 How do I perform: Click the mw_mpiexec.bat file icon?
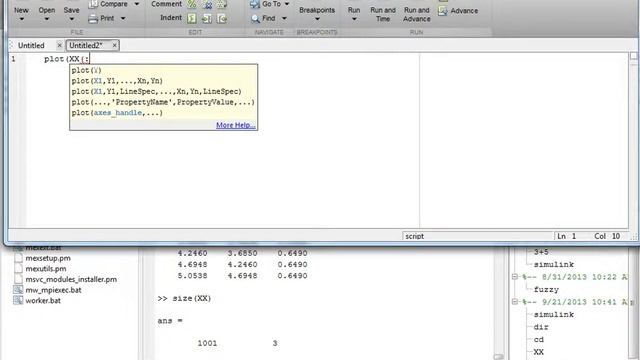(x=18, y=290)
